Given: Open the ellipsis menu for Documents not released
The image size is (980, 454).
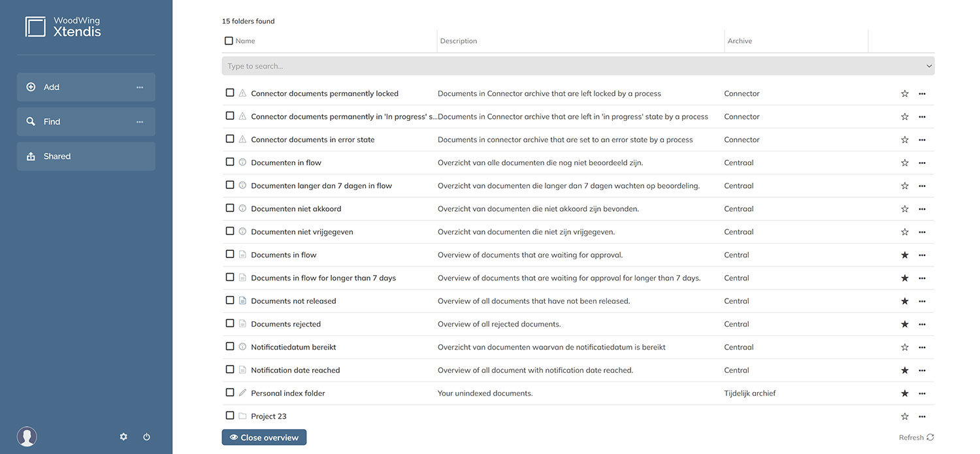Looking at the screenshot, I should 922,300.
